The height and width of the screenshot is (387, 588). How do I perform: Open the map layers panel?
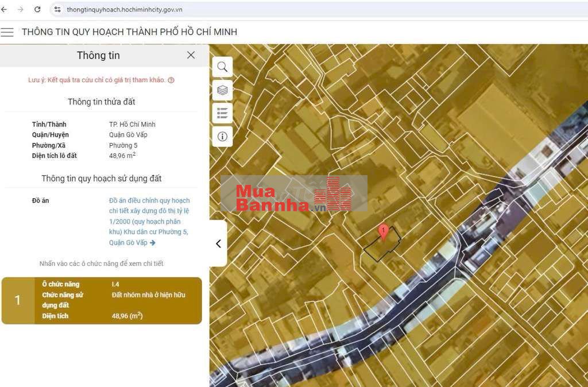(x=222, y=90)
